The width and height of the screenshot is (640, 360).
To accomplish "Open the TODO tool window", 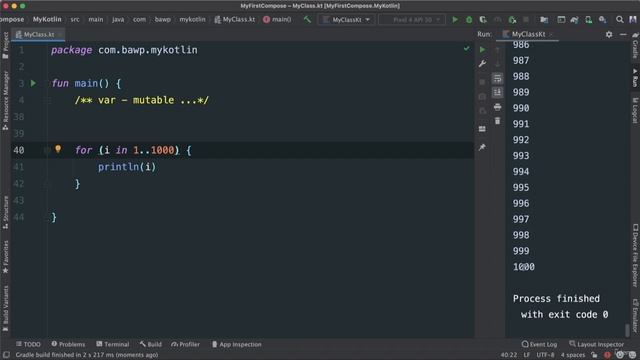I will pyautogui.click(x=28, y=344).
